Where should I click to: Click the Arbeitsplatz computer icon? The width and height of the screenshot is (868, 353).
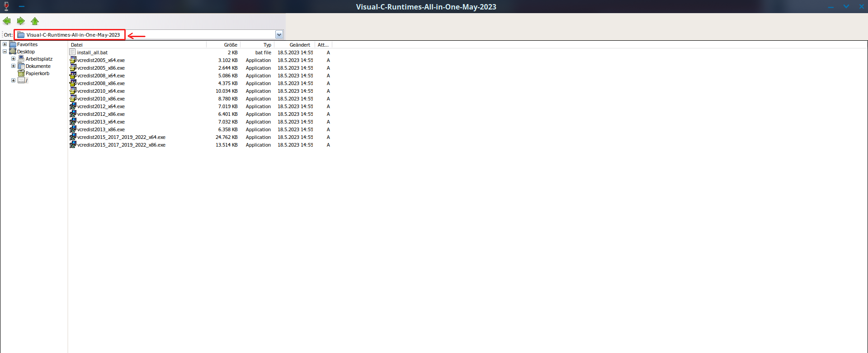point(21,59)
